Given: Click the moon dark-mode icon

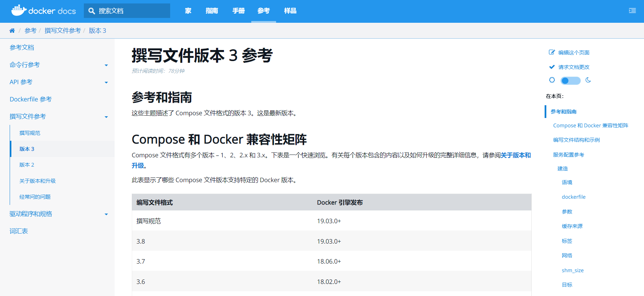Looking at the screenshot, I should (x=588, y=80).
